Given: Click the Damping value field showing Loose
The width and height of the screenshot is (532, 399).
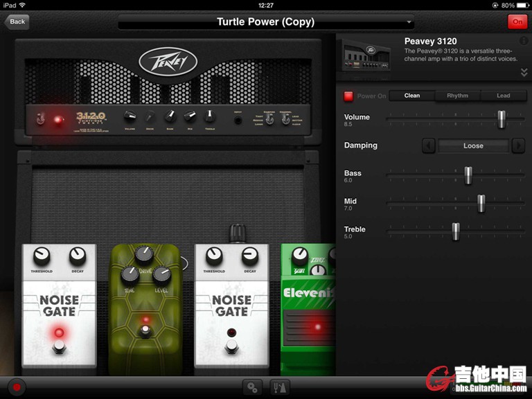Looking at the screenshot, I should (473, 146).
